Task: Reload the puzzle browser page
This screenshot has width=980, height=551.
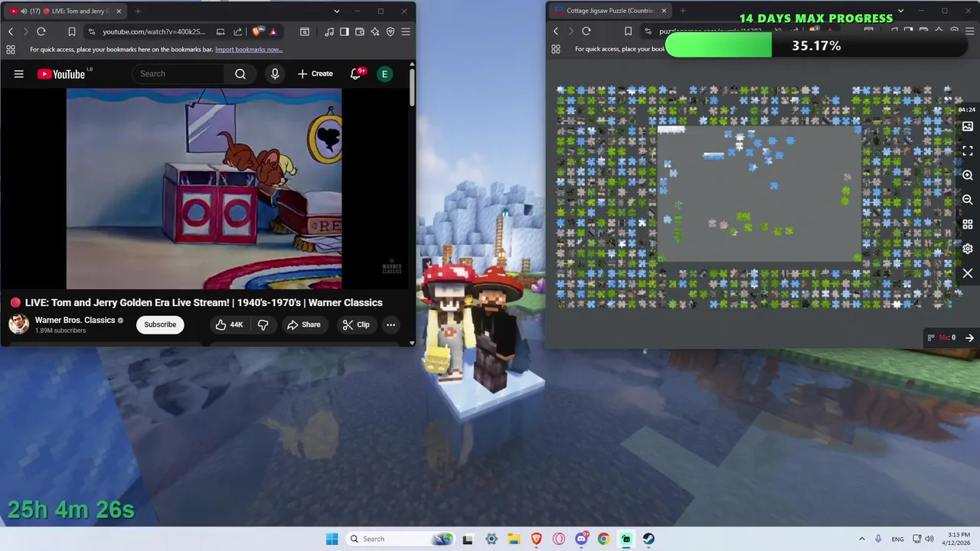Action: (x=586, y=31)
